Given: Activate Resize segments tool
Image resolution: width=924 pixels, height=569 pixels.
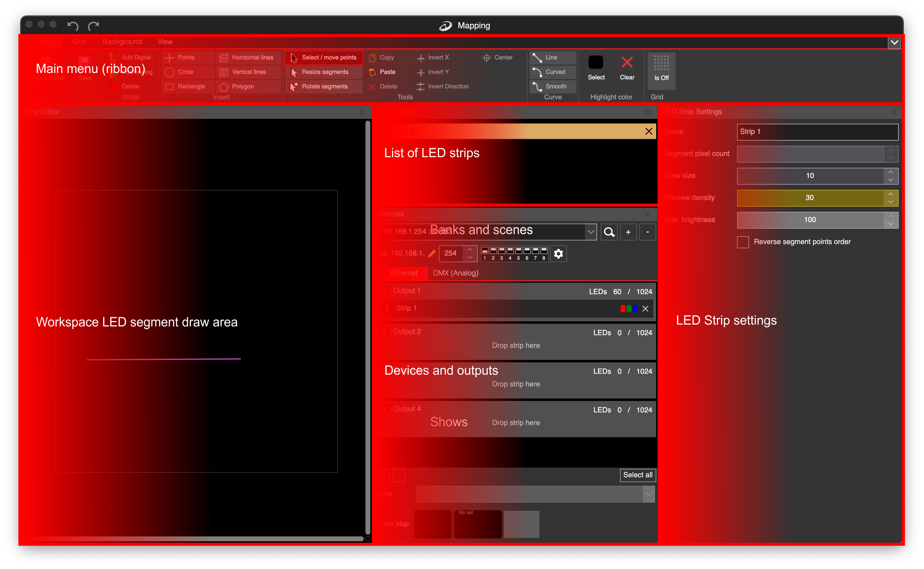Looking at the screenshot, I should tap(323, 72).
